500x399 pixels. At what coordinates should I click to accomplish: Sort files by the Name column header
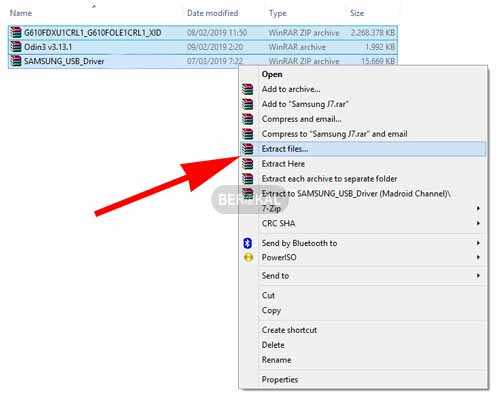click(21, 13)
